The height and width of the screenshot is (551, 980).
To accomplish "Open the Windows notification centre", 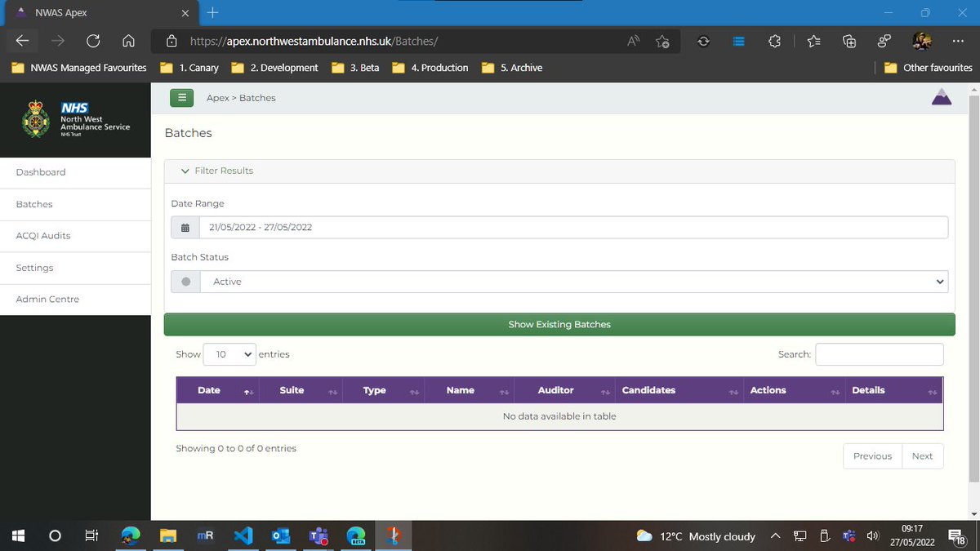I will (x=958, y=536).
